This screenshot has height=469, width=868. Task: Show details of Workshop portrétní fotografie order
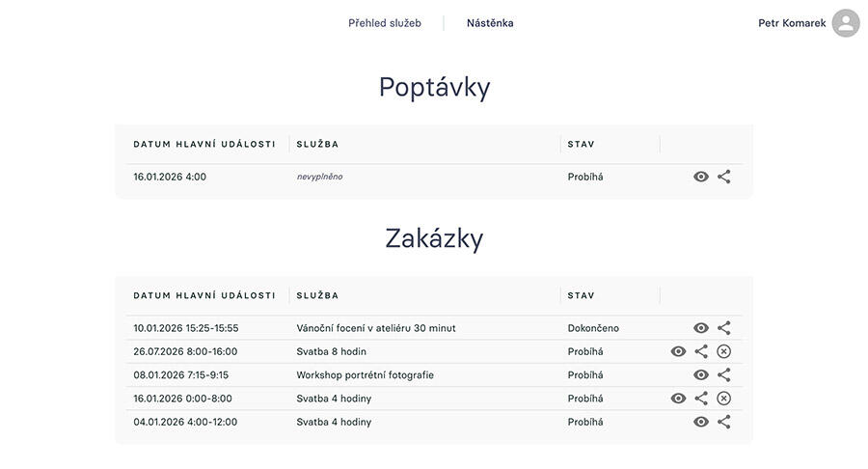(701, 375)
